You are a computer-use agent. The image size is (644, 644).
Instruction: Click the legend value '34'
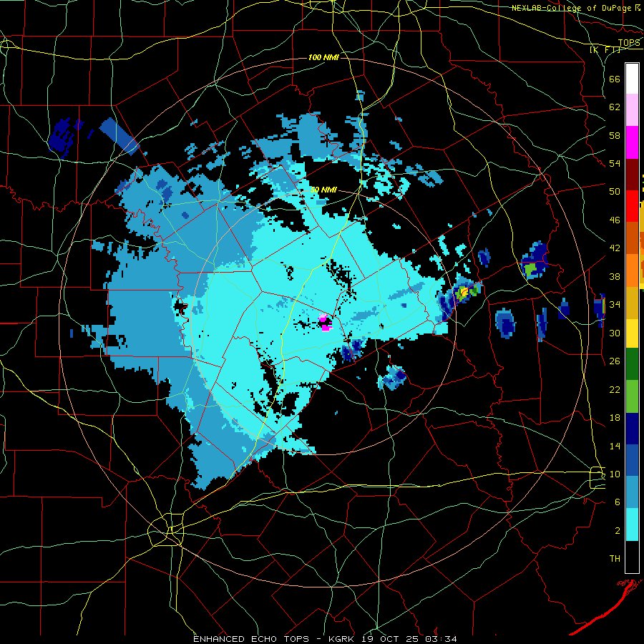pos(615,304)
